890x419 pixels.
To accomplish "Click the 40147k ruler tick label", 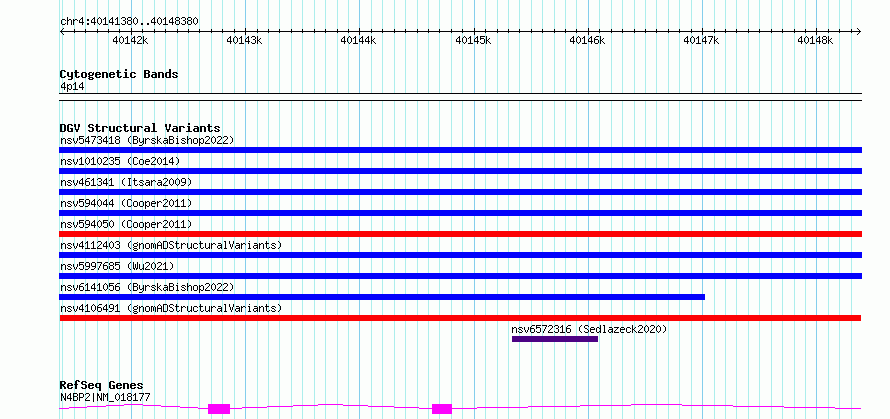I will pyautogui.click(x=702, y=40).
